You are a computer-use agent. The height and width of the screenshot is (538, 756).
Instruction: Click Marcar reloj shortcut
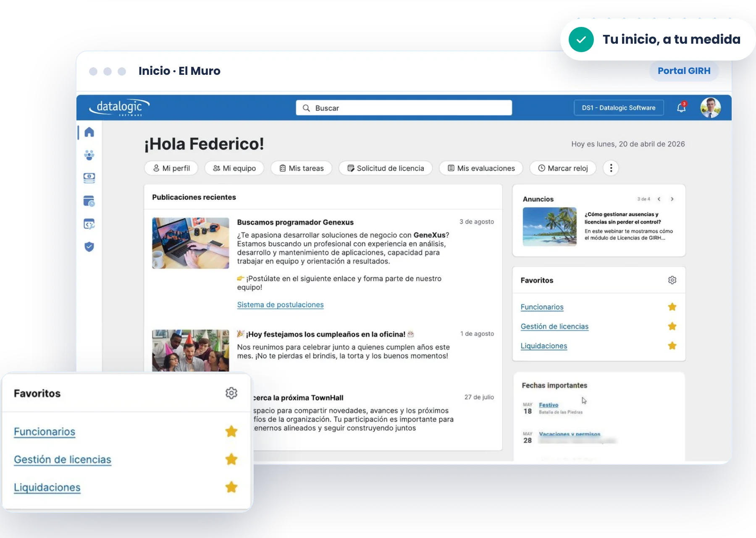[563, 168]
